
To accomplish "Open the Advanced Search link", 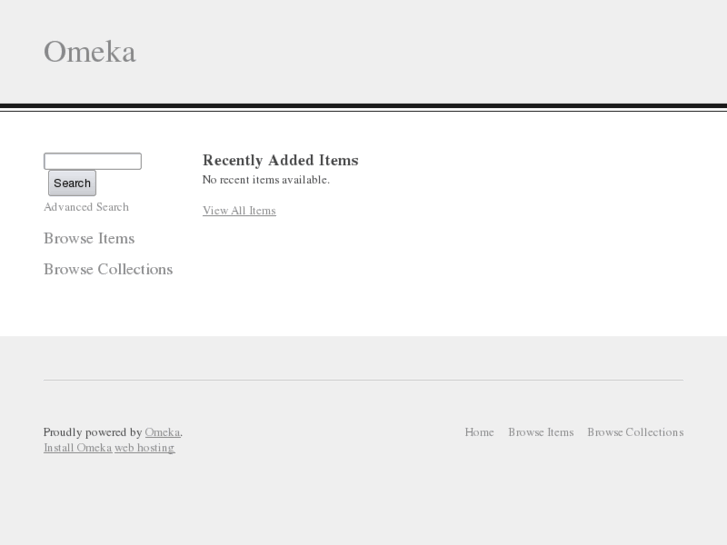I will 86,207.
